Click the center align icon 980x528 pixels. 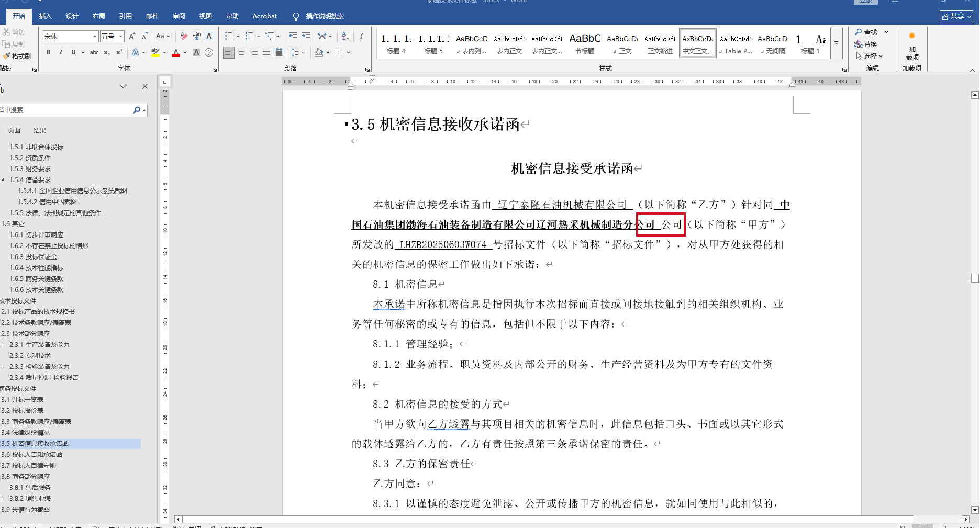[x=241, y=52]
